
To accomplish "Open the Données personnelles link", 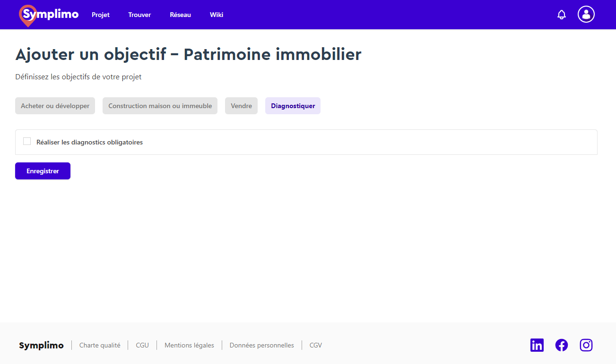I will click(262, 345).
